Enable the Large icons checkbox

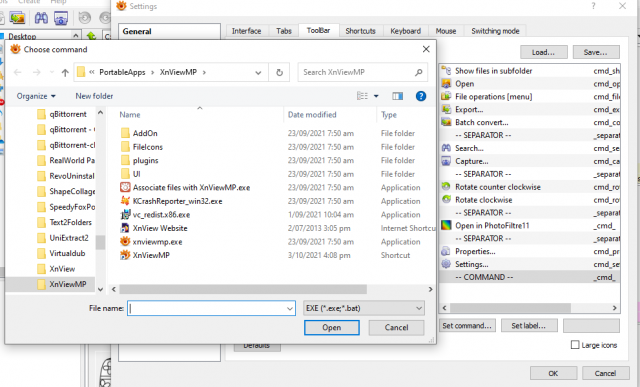pyautogui.click(x=575, y=345)
